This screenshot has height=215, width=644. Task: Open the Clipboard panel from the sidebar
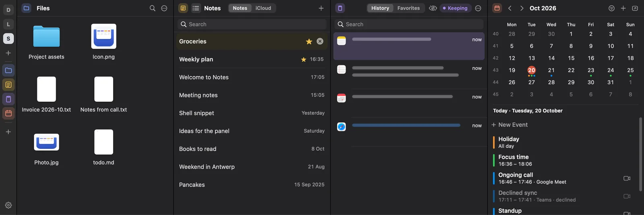(x=8, y=99)
